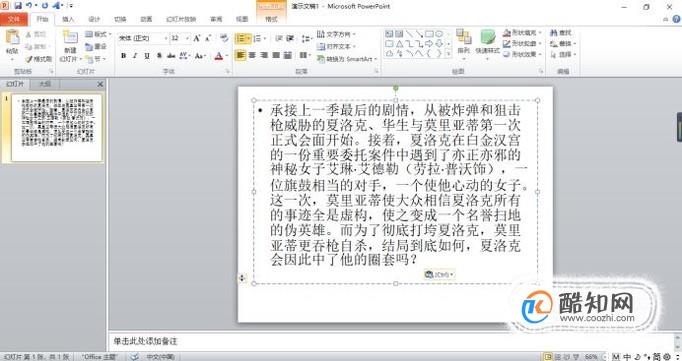The image size is (682, 361).
Task: Click the Quick Styles icon
Action: tap(488, 37)
